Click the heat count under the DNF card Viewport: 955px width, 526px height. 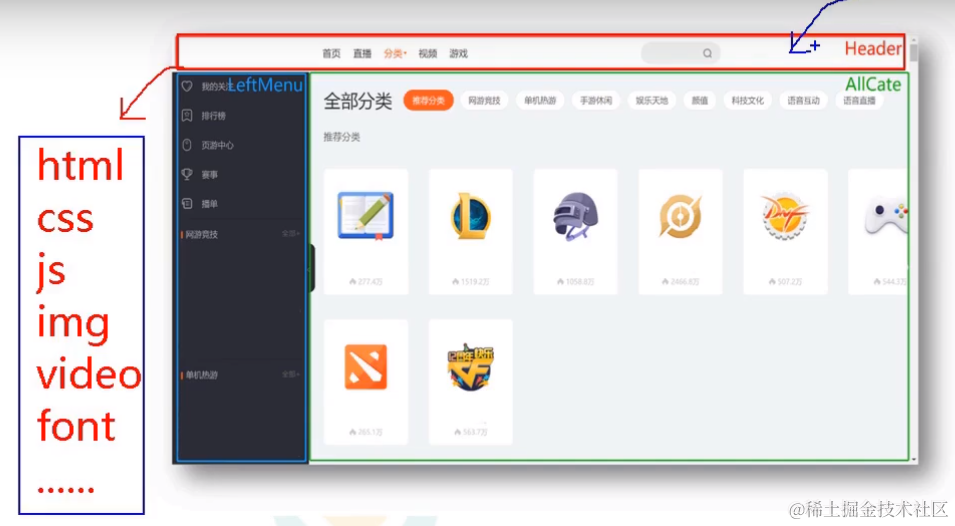pyautogui.click(x=785, y=282)
